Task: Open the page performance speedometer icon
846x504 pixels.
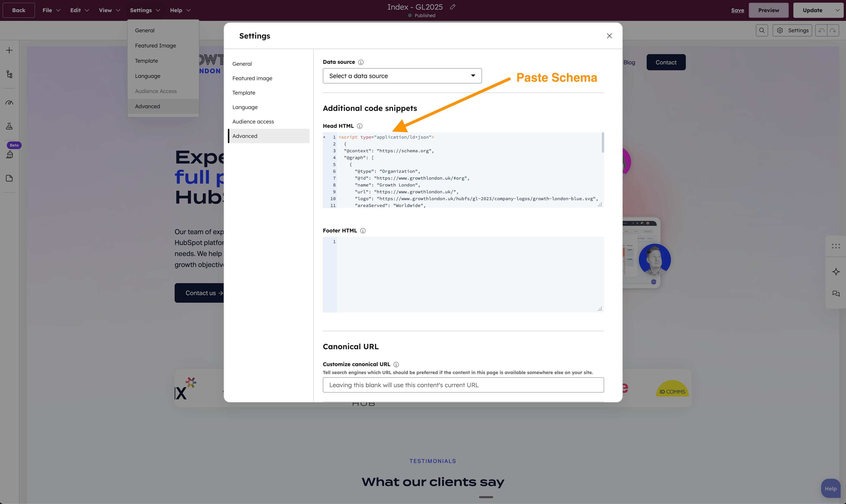Action: point(9,102)
